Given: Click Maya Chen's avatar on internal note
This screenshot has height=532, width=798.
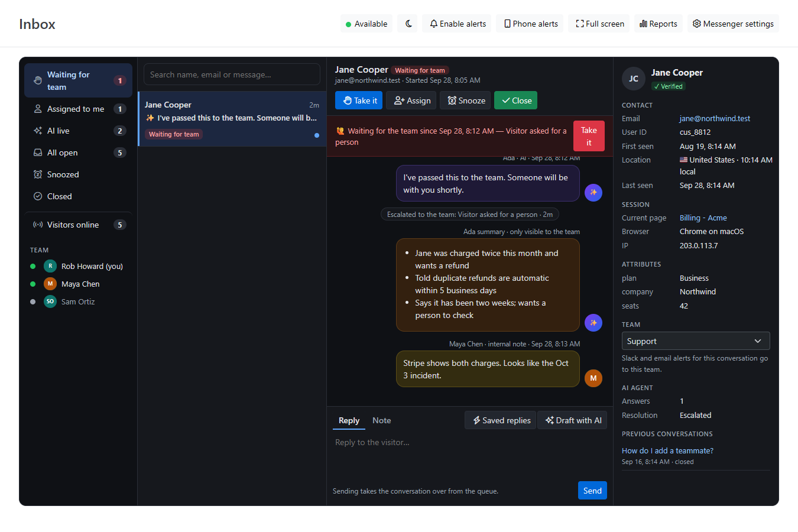Looking at the screenshot, I should (x=593, y=378).
